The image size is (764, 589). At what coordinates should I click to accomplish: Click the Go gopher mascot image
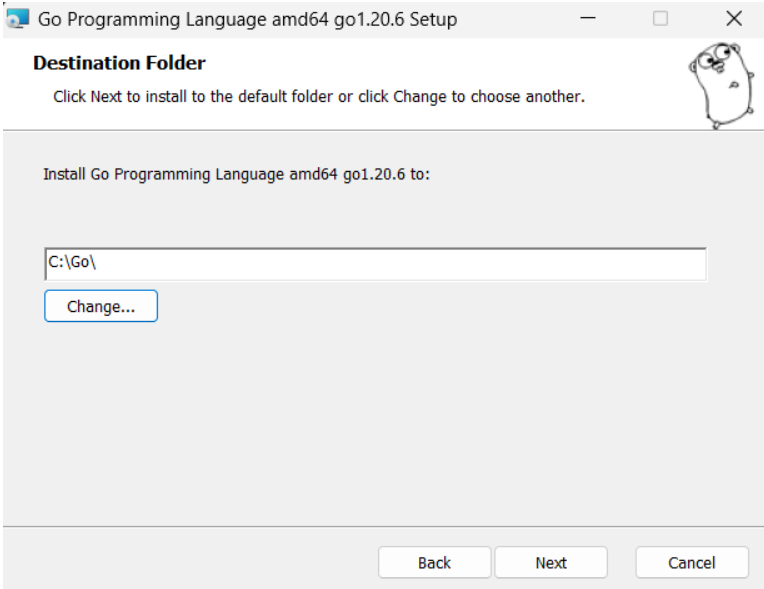[x=722, y=85]
